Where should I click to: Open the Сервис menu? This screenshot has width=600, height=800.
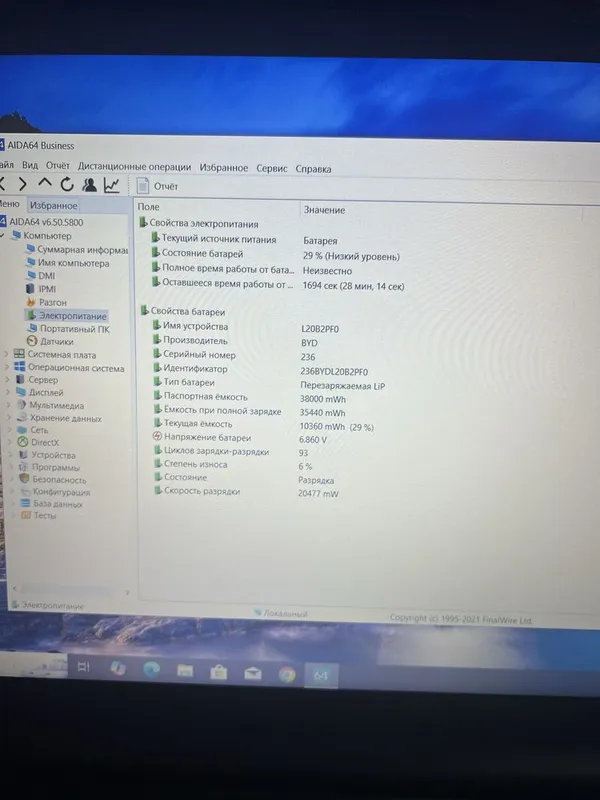coord(271,168)
